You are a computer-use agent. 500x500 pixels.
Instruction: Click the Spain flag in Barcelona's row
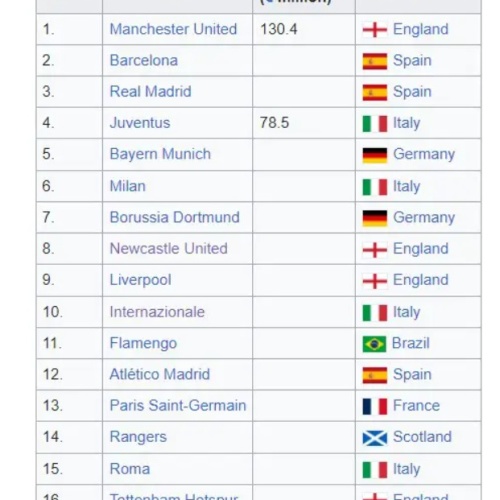375,61
